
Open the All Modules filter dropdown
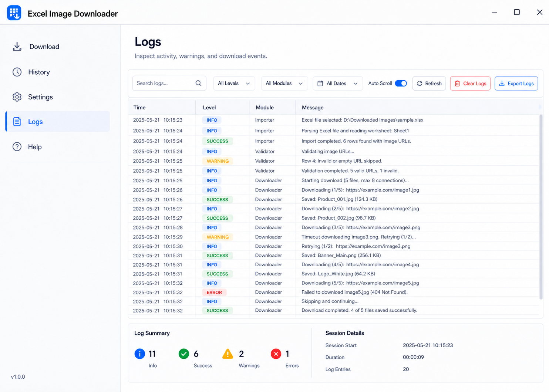pyautogui.click(x=284, y=83)
